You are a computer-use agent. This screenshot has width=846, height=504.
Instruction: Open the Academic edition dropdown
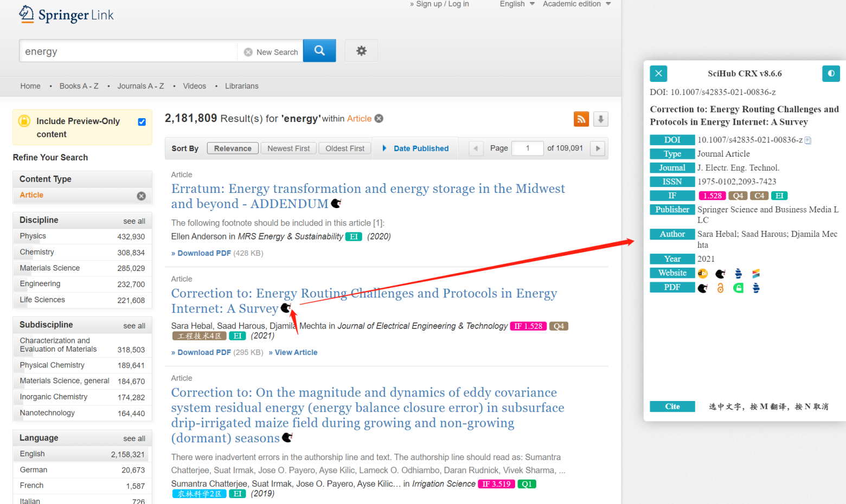[x=576, y=4]
